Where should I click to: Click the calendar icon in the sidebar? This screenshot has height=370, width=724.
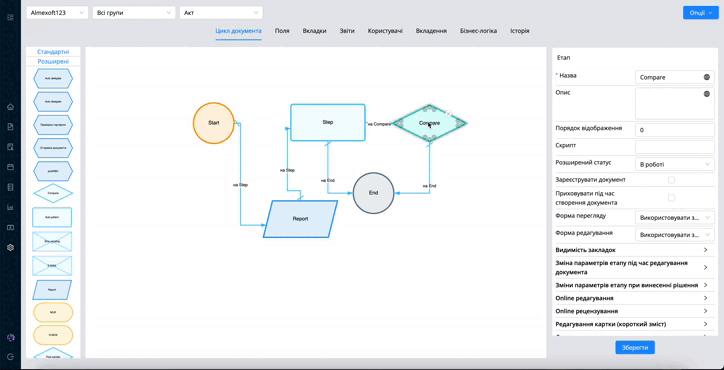coord(11,167)
